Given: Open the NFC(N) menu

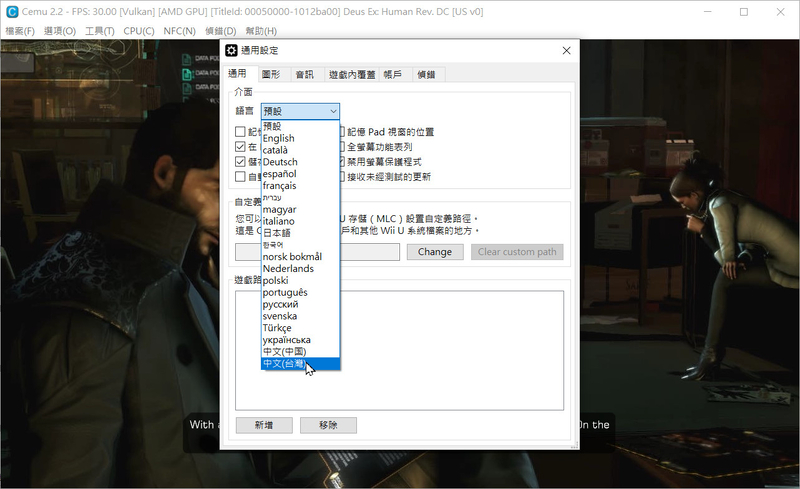Looking at the screenshot, I should [x=180, y=31].
